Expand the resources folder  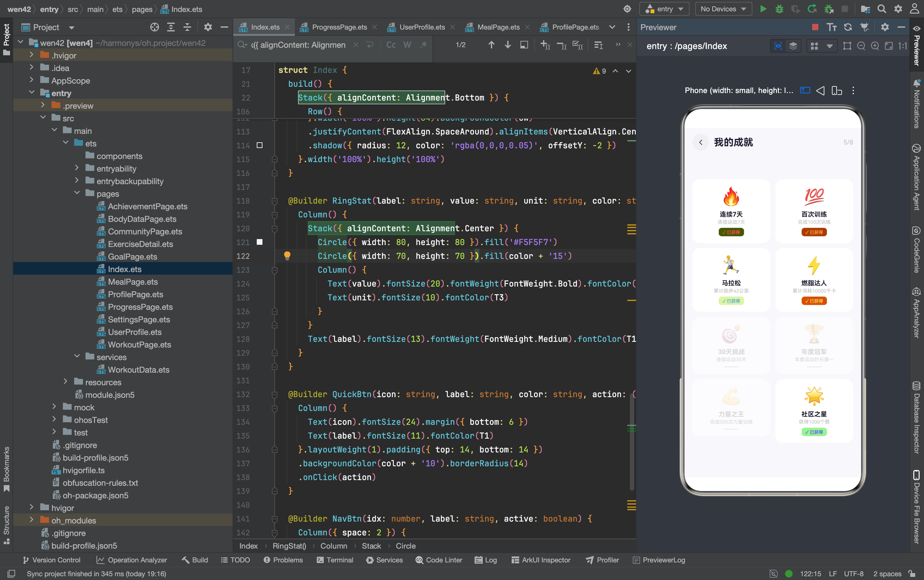tap(65, 382)
